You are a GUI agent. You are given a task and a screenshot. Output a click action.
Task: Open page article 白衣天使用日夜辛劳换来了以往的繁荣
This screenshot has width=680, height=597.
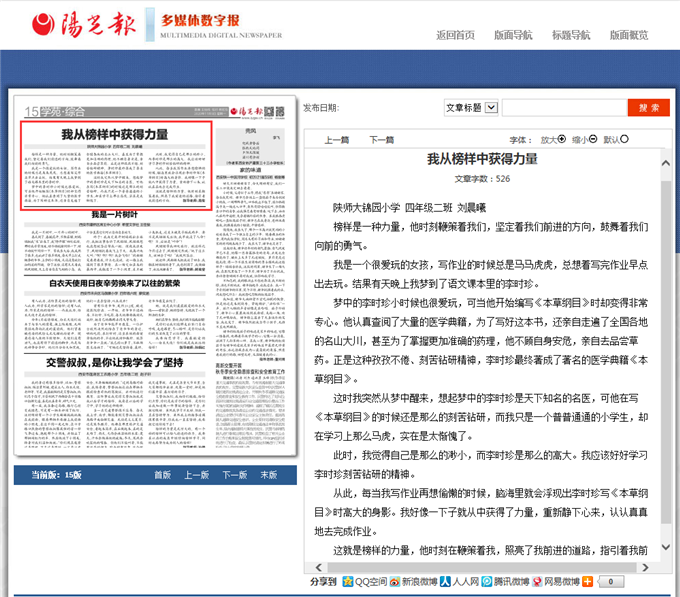(114, 283)
